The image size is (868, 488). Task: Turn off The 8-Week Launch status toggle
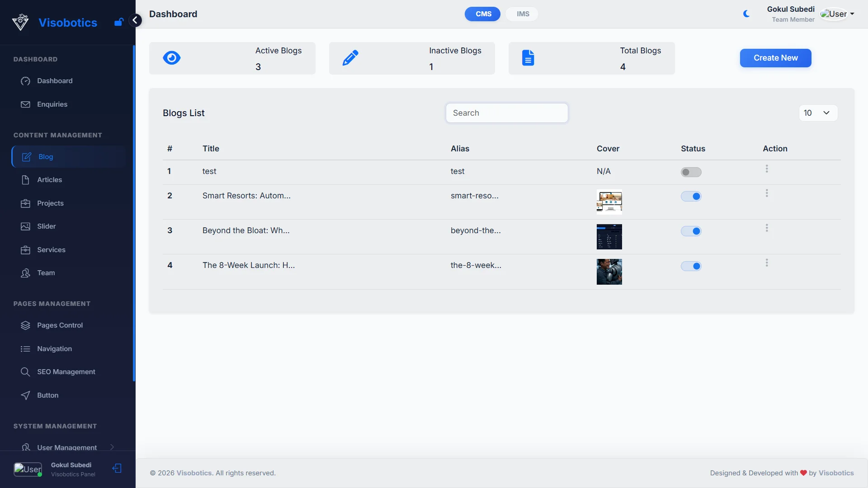691,266
